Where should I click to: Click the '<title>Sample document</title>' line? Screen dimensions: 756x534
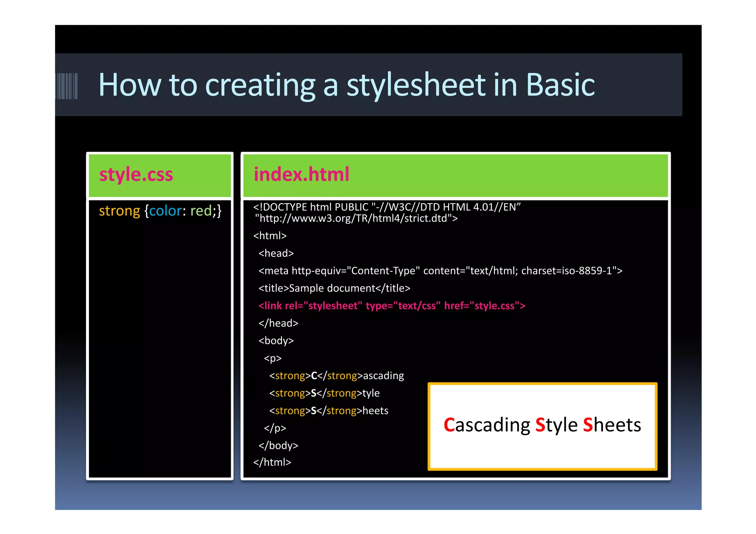click(x=334, y=288)
